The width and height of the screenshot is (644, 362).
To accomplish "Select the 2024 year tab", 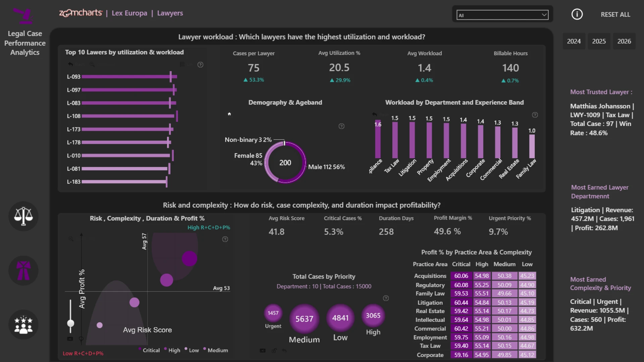I will coord(574,41).
